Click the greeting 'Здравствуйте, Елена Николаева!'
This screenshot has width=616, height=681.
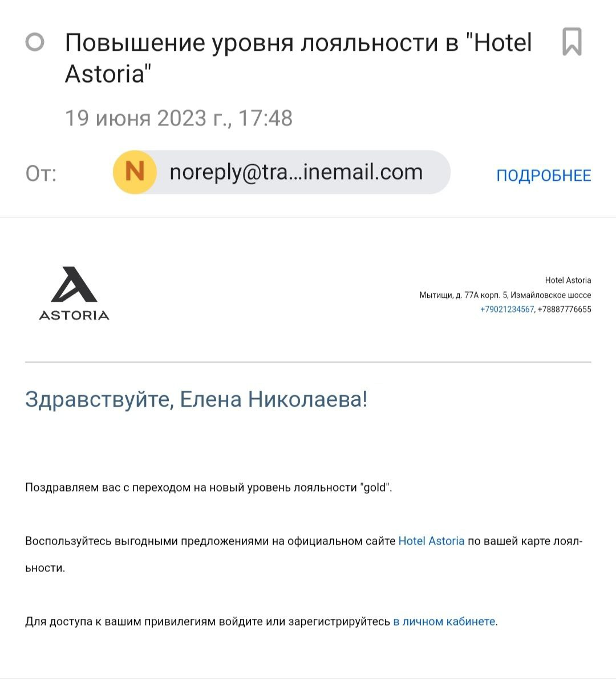(x=196, y=399)
